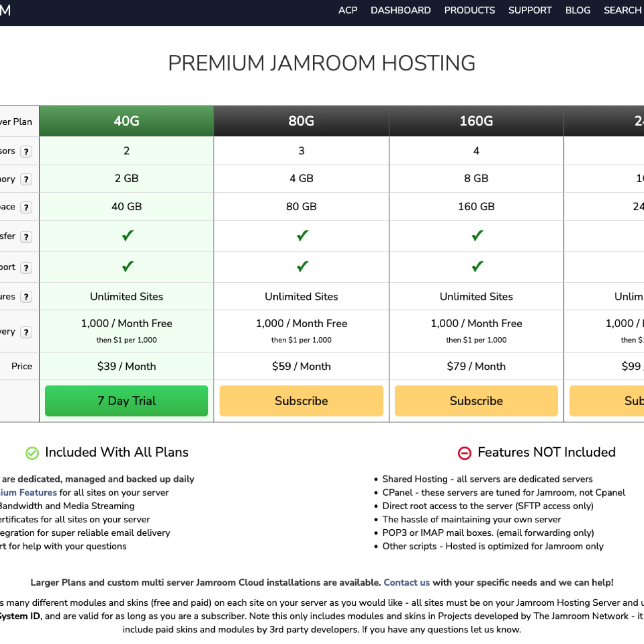Click the red minus icon beside Features NOT Included
This screenshot has height=644, width=644.
tap(464, 453)
